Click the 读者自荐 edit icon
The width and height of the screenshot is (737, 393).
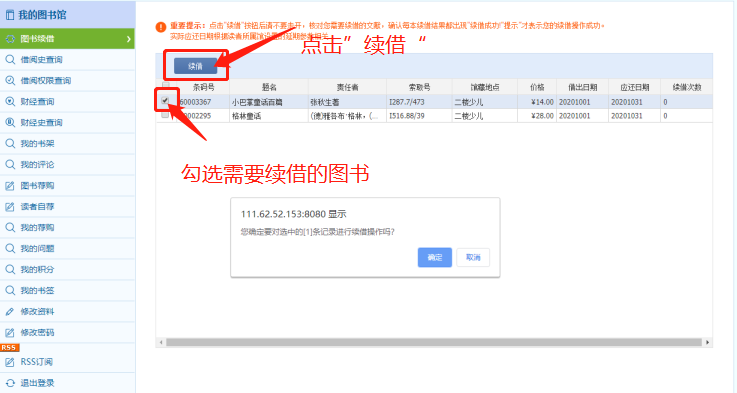pyautogui.click(x=10, y=206)
